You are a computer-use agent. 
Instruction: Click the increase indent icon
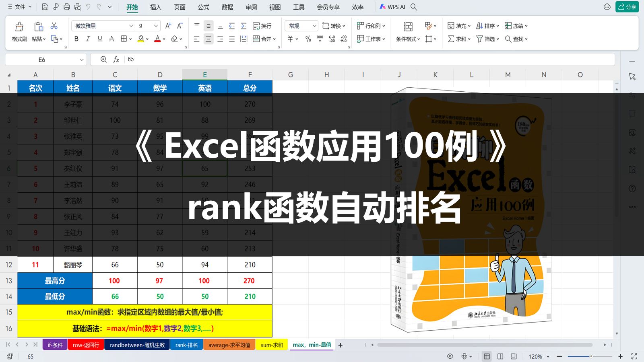[244, 26]
